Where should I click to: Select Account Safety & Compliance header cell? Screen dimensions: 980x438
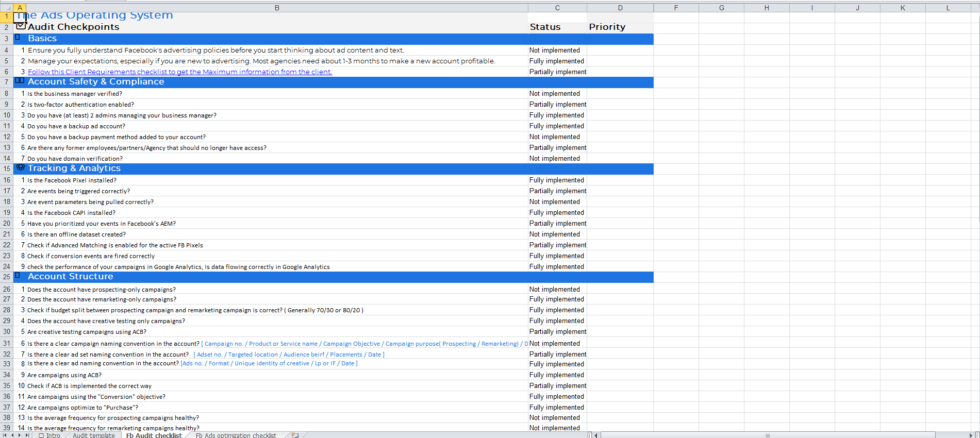[x=277, y=82]
